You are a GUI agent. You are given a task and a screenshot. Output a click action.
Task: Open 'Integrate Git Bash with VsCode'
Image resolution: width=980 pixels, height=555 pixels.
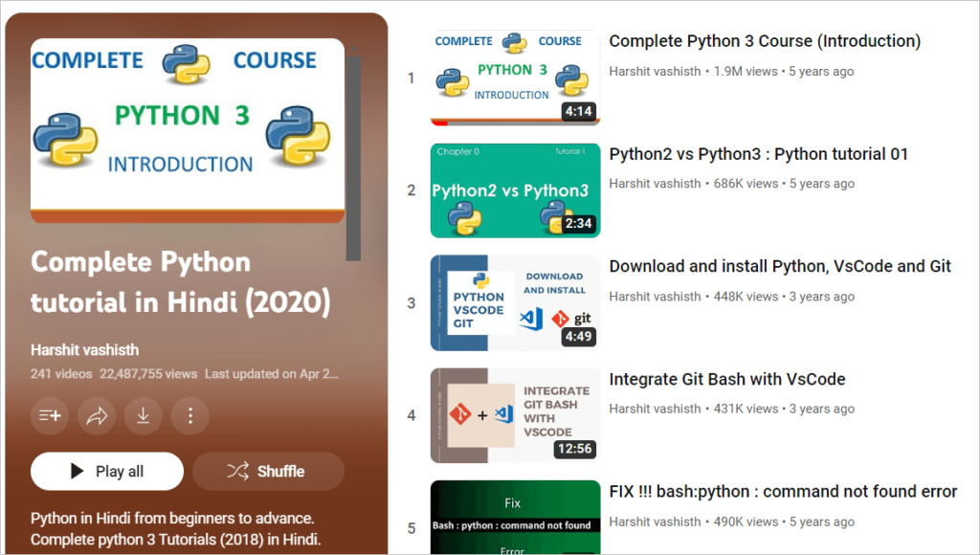tap(727, 379)
